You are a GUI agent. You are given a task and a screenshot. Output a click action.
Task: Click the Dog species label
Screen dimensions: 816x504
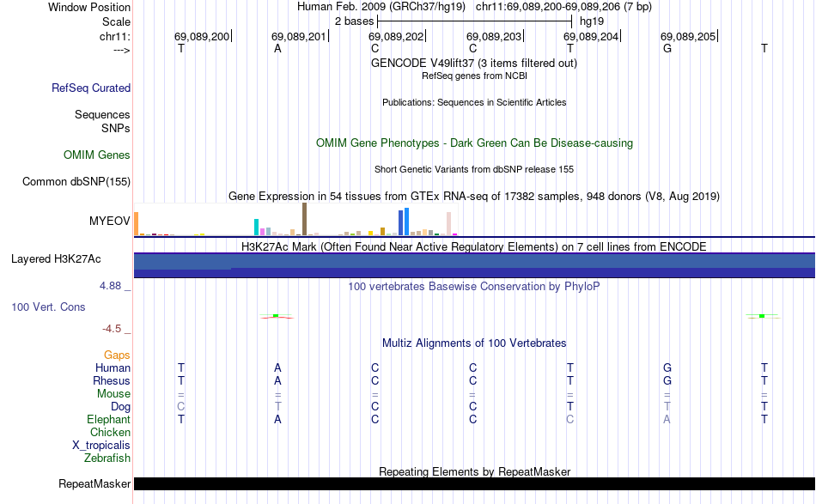tap(121, 407)
